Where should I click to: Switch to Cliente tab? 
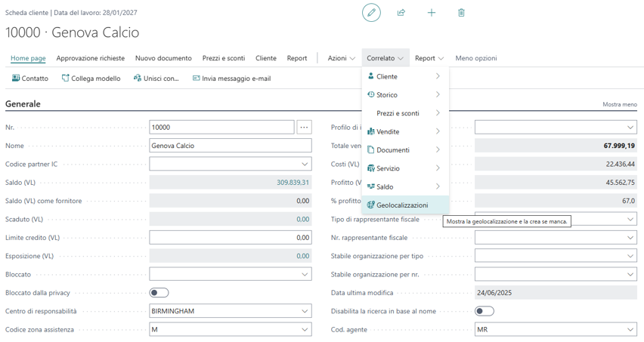click(x=266, y=58)
